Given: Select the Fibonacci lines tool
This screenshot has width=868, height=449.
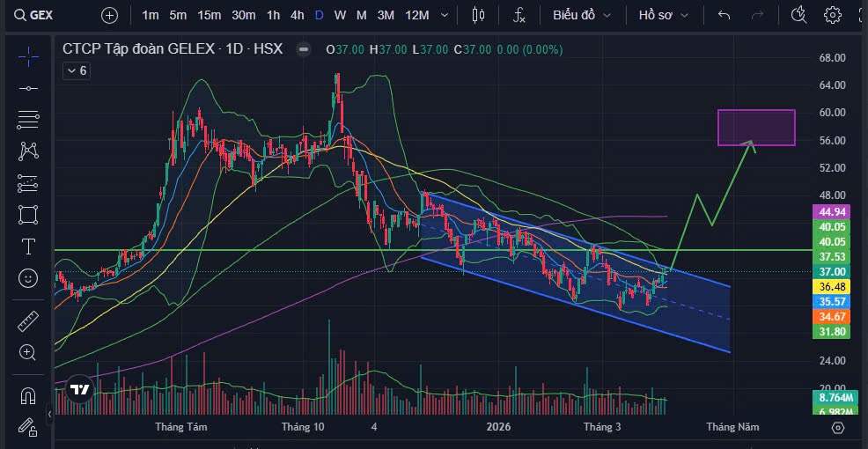Looking at the screenshot, I should [x=27, y=120].
